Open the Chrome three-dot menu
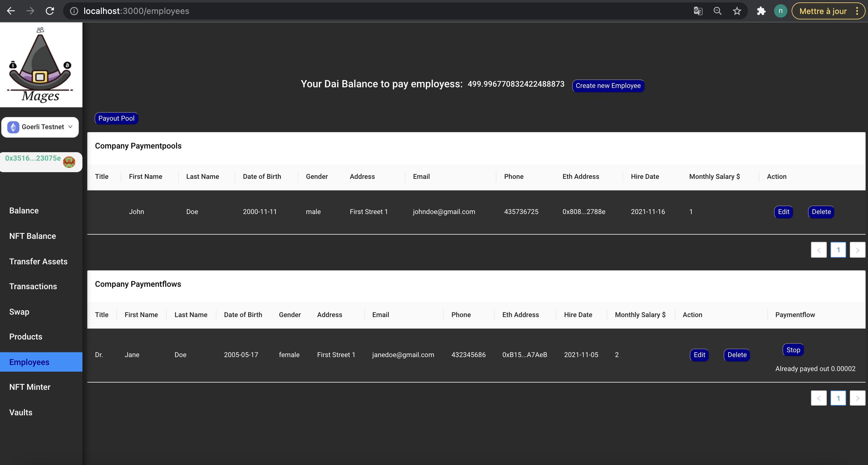The image size is (868, 465). (x=857, y=11)
